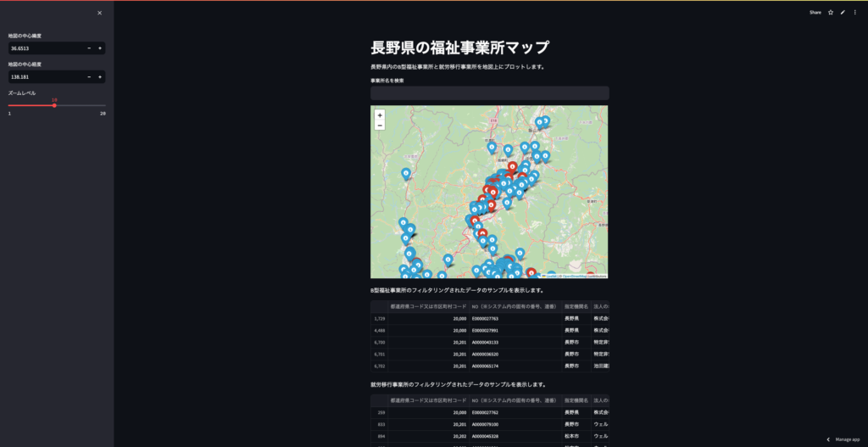Zoom out the map with the minus button

(380, 126)
